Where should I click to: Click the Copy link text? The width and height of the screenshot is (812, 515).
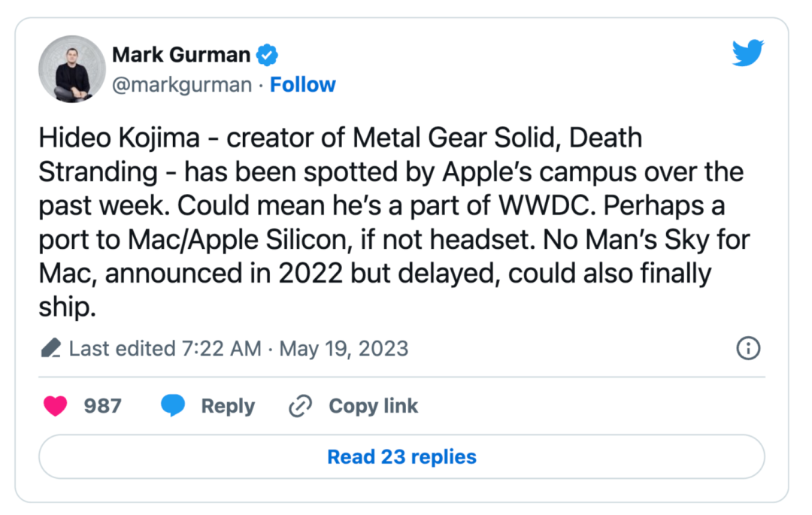(x=373, y=406)
